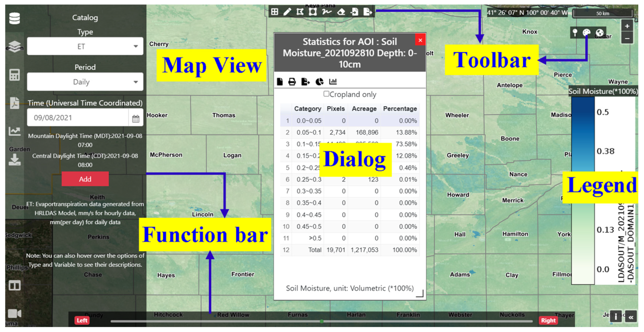Select the pencil draw tool

pos(287,12)
